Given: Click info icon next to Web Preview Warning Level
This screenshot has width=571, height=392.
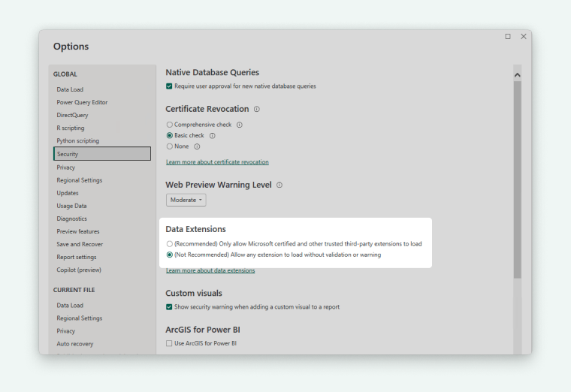Looking at the screenshot, I should click(x=279, y=185).
